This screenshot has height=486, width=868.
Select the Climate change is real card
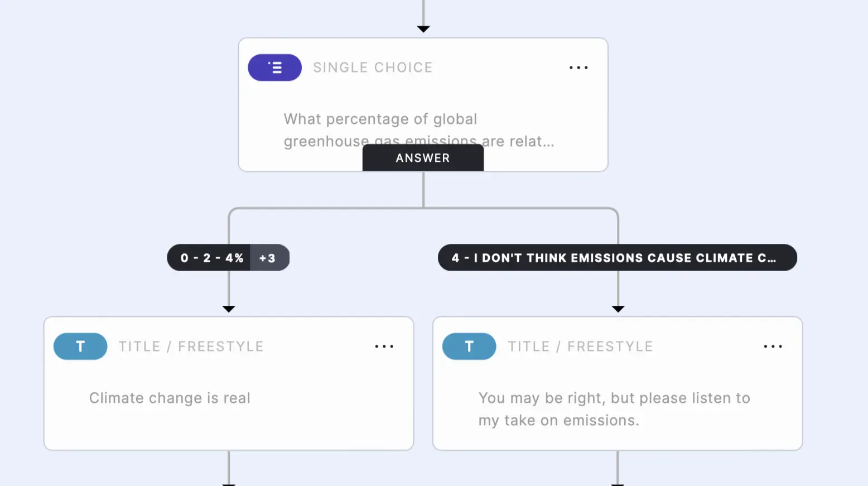point(229,383)
